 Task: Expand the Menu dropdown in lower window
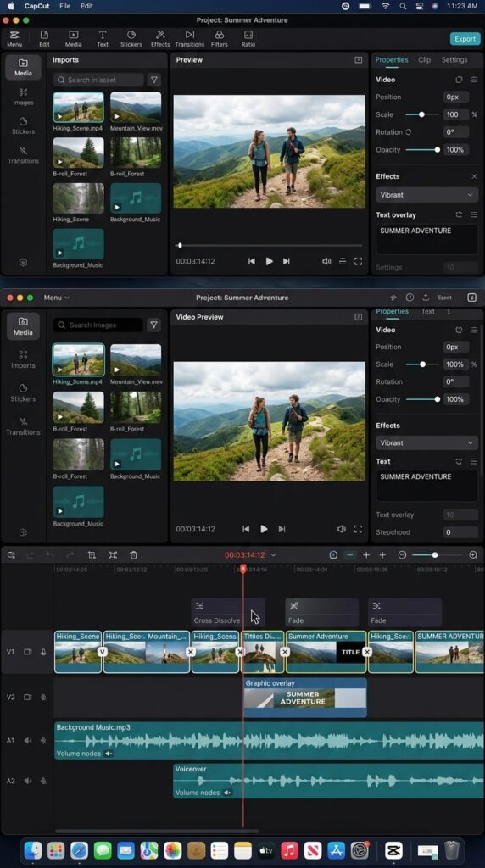coord(57,298)
